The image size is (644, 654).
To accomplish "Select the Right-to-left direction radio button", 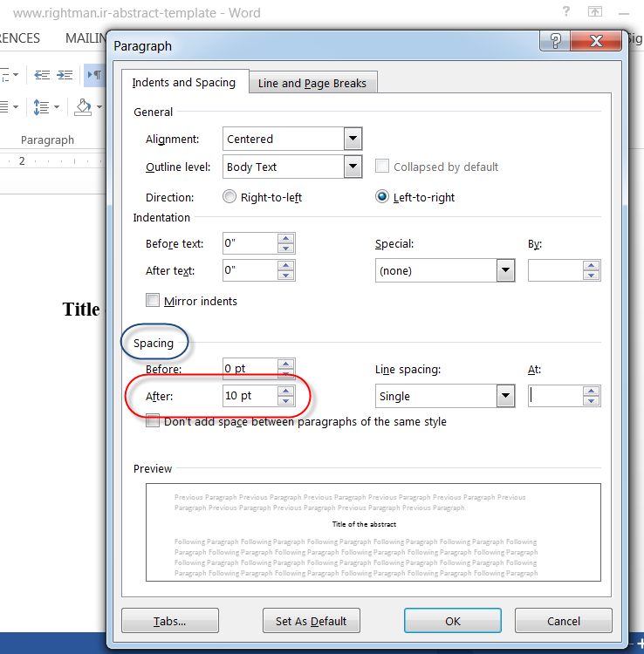I will tap(230, 197).
